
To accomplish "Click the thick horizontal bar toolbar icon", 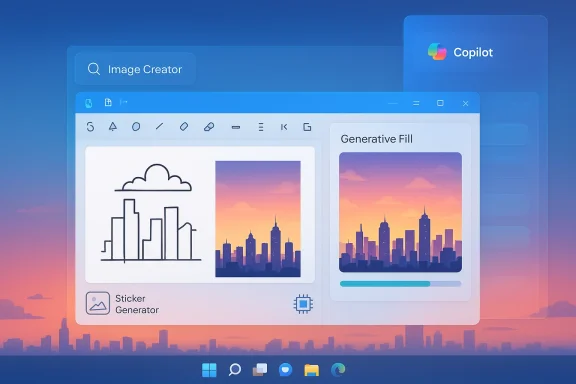I will point(236,127).
